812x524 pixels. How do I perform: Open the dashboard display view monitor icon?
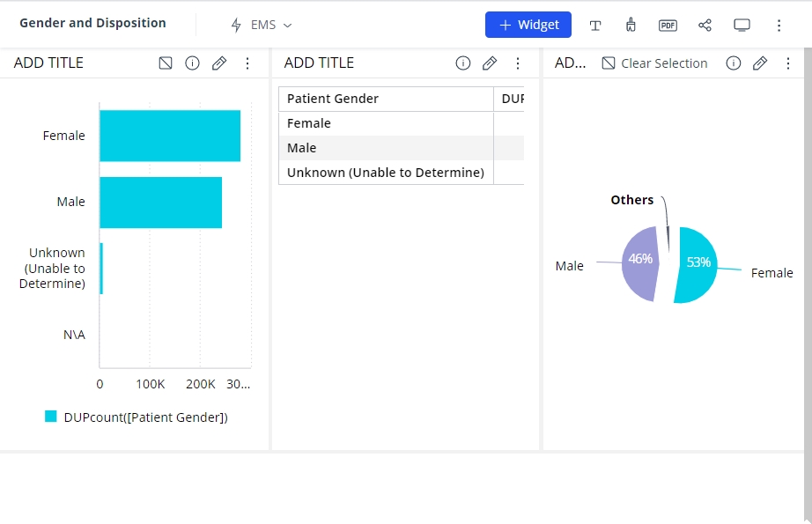[742, 25]
